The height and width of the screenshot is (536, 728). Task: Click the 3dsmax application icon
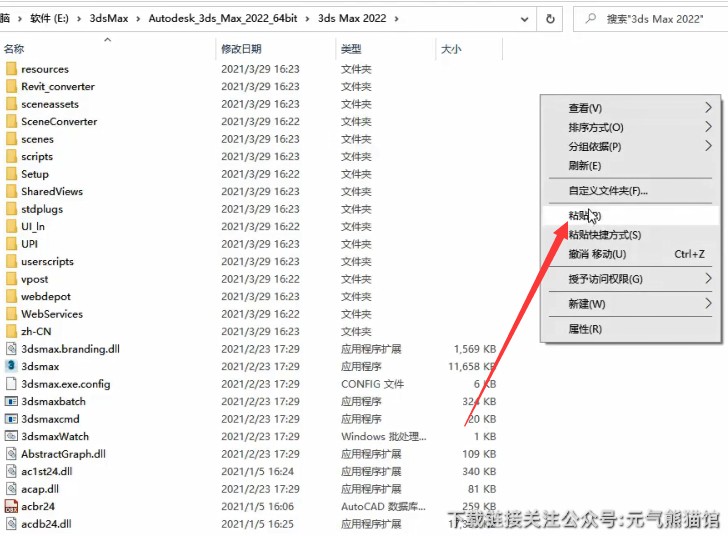tap(11, 367)
